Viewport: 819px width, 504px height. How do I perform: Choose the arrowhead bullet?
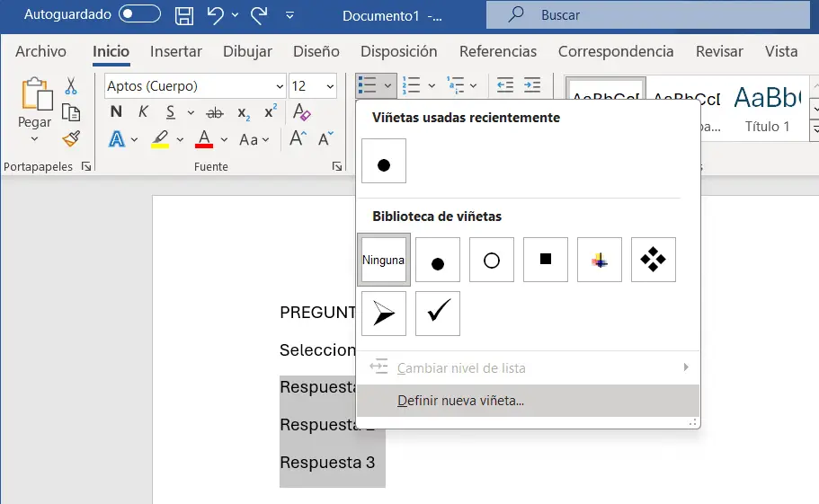coord(383,314)
